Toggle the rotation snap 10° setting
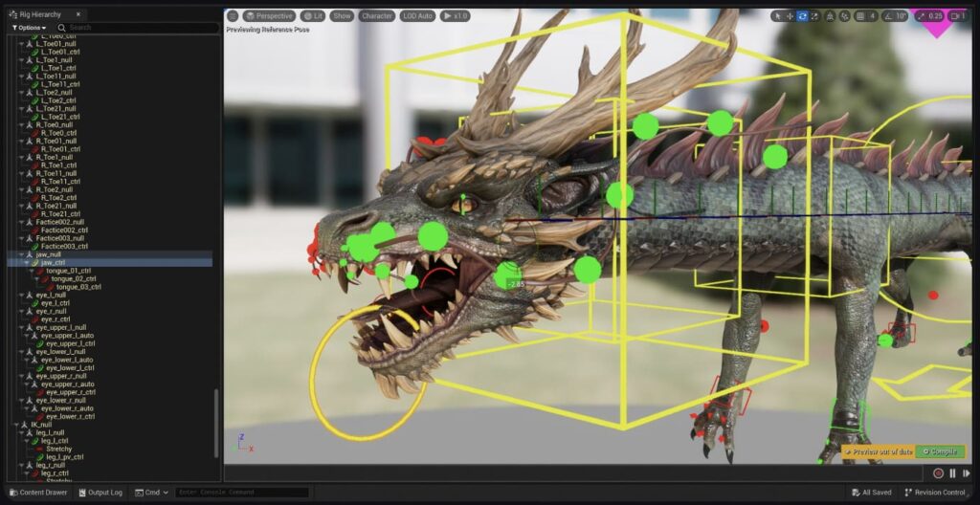The width and height of the screenshot is (980, 505). coord(895,16)
